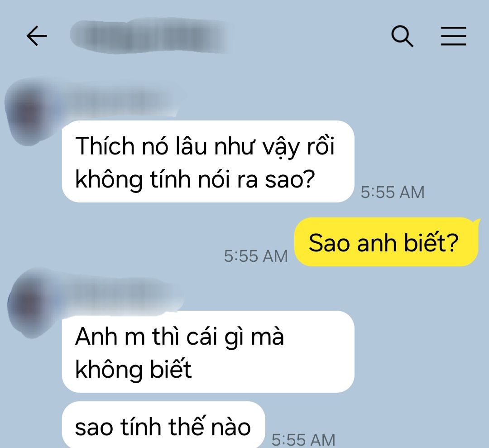Select the yellow 'Sao anh biết?' bubble
The image size is (489, 448).
(x=386, y=242)
